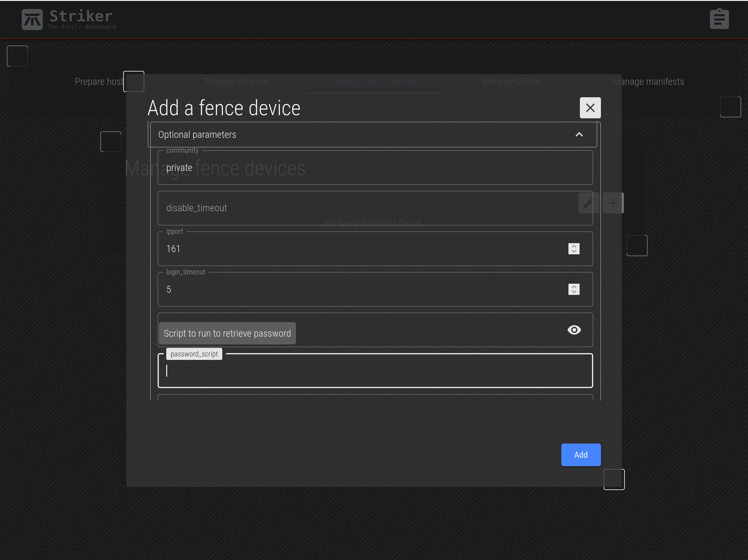Click the Optional parameters label
The image size is (748, 560).
pyautogui.click(x=197, y=134)
